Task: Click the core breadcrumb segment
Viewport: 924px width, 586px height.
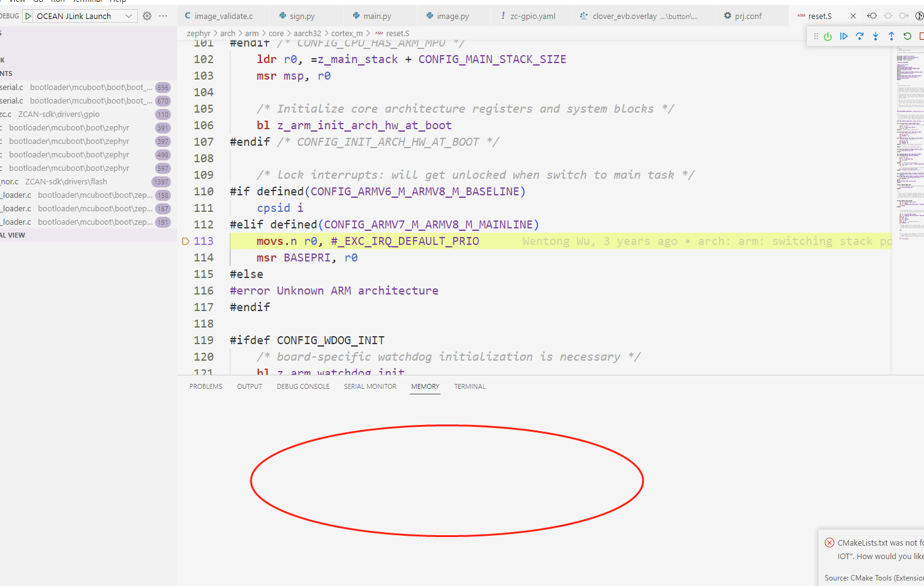Action: (276, 33)
